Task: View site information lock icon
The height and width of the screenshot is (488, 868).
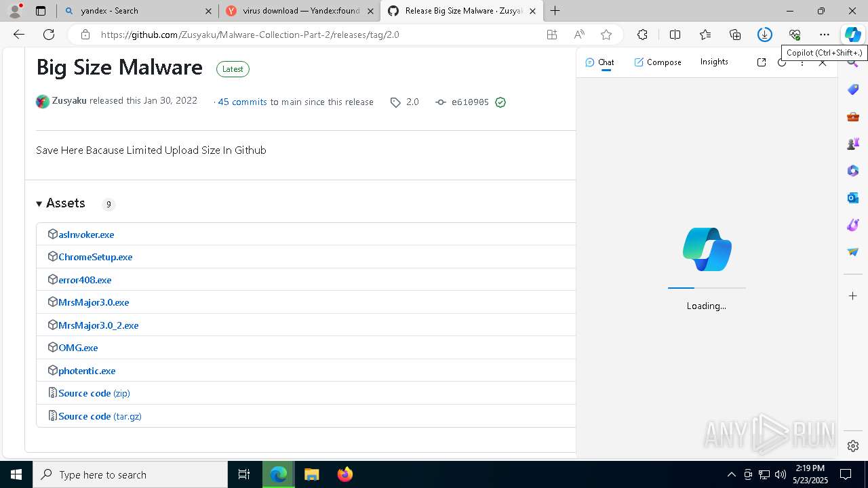Action: click(85, 35)
